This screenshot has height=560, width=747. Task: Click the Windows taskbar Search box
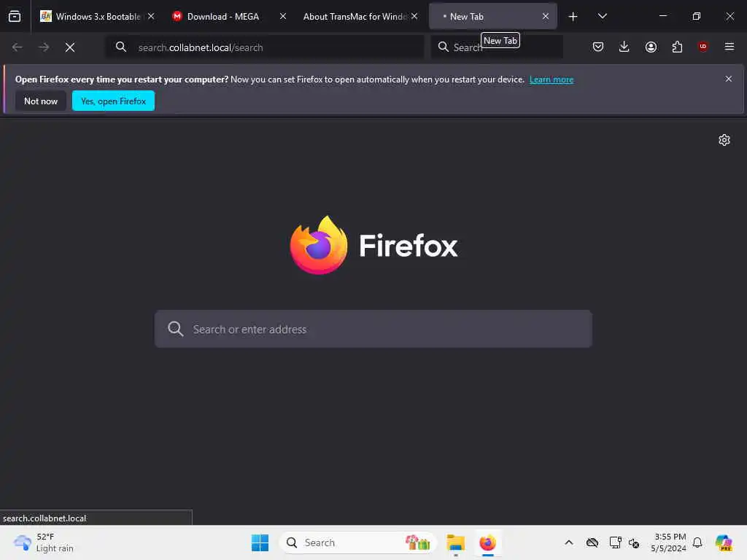pos(357,542)
